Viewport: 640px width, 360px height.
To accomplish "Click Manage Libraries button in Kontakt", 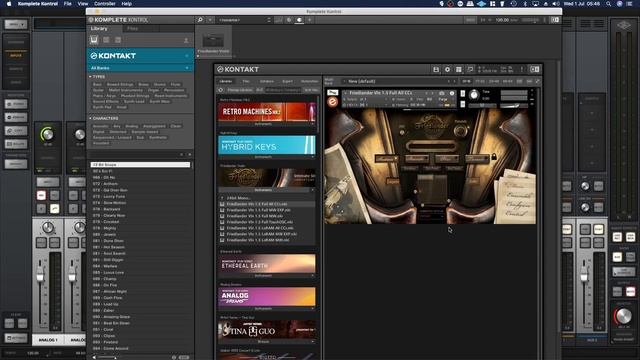I will [x=240, y=90].
